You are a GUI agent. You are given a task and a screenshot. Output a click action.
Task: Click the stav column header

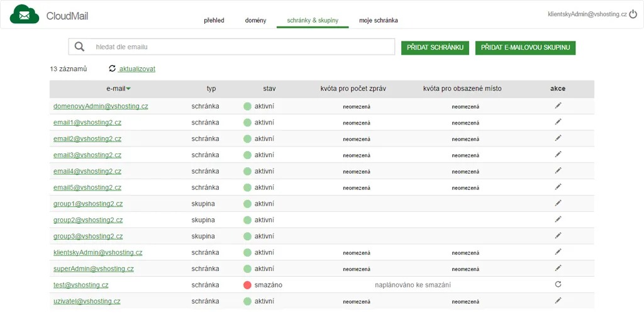pos(269,89)
